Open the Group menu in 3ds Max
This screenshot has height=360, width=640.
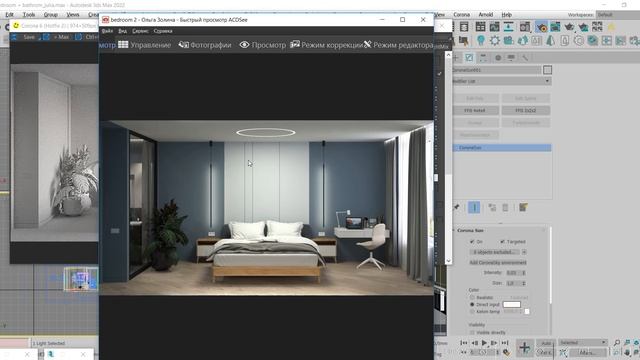[x=51, y=14]
